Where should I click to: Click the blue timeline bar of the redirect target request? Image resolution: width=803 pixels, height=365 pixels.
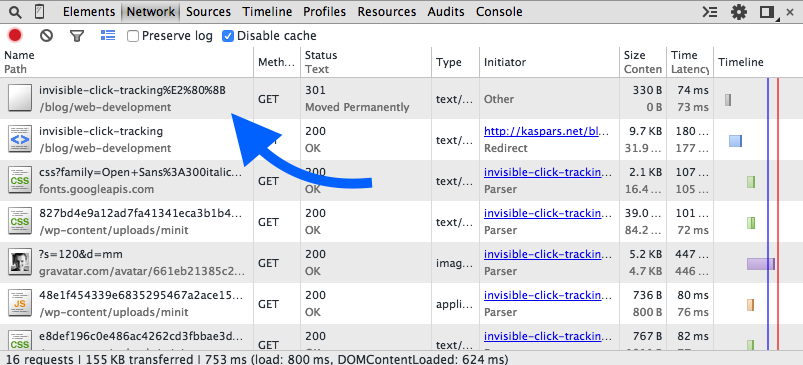tap(735, 141)
